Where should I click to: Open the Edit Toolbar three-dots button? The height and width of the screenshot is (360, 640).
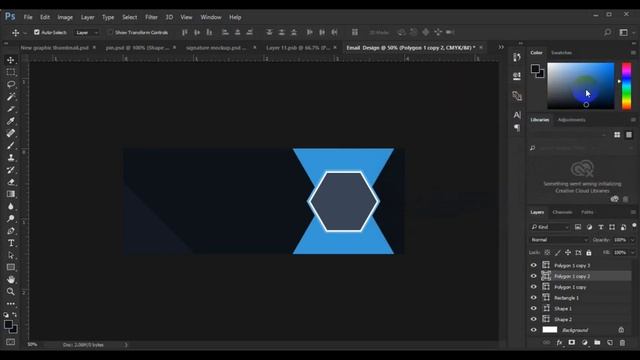tap(11, 304)
